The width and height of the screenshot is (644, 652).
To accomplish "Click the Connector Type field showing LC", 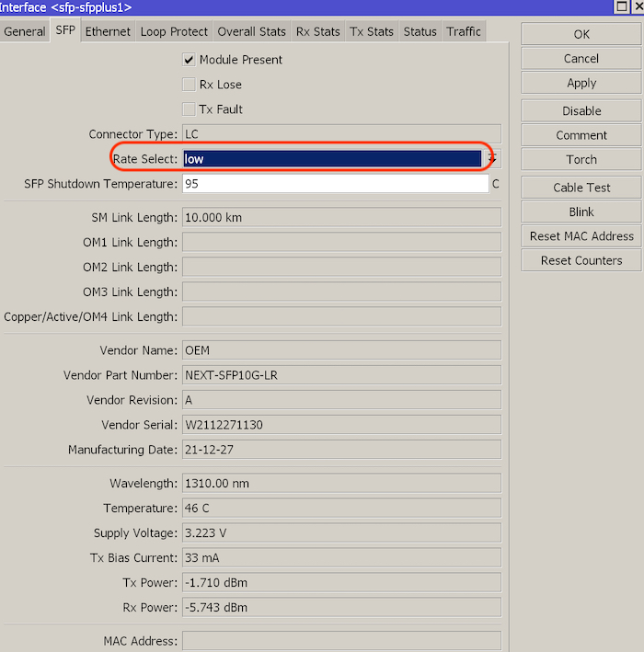I will [x=341, y=134].
